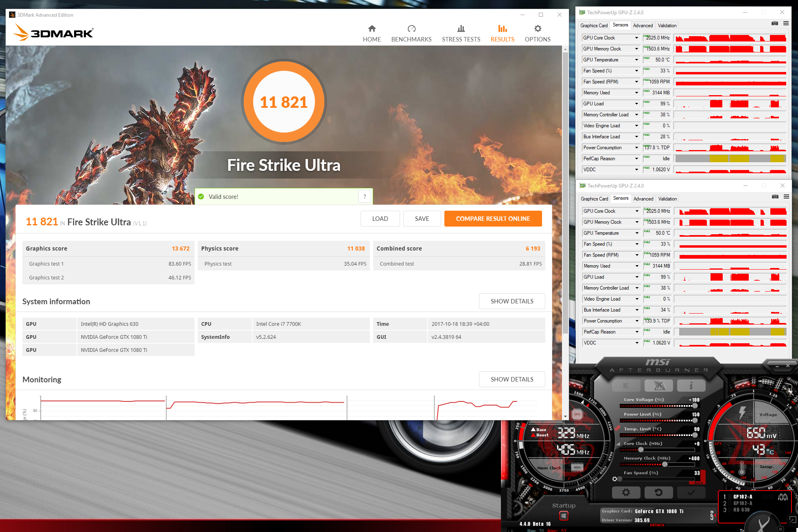Open PerfCap Reason dropdown in top GPU-Z

point(636,159)
